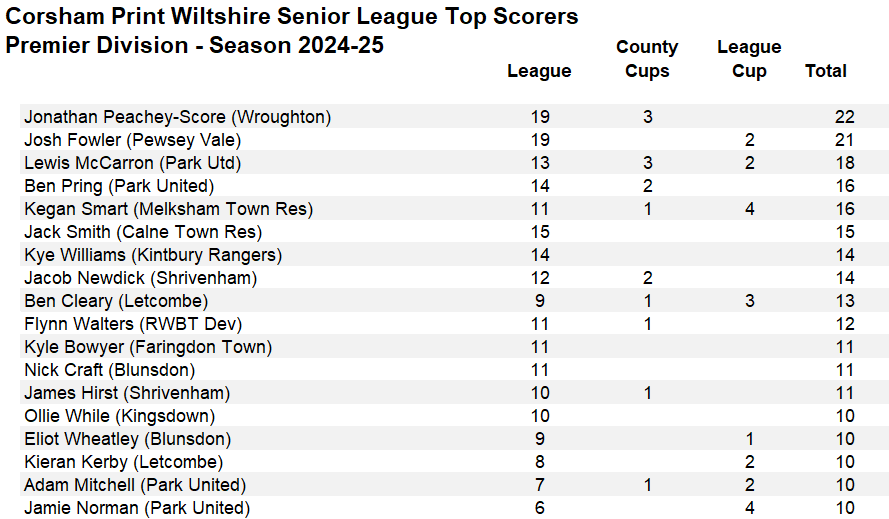The width and height of the screenshot is (889, 519).
Task: Select the Josh Fowler (Pewsey Vale) entry
Action: (132, 140)
